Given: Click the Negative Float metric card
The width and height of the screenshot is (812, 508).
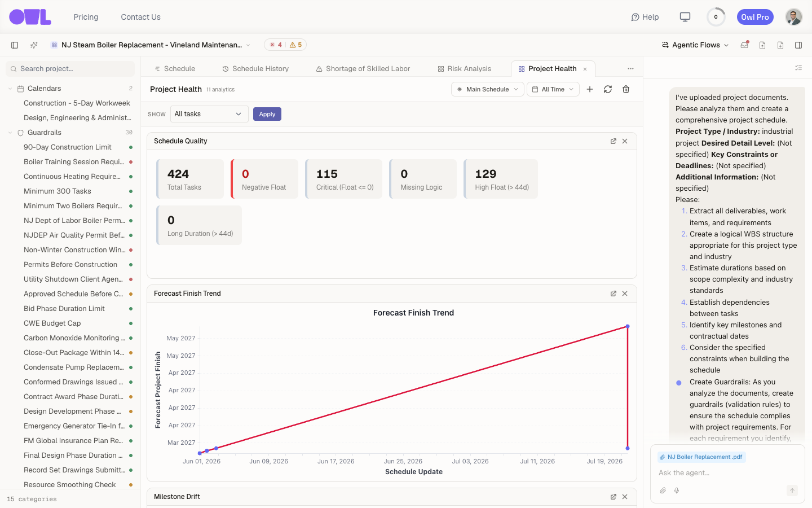Looking at the screenshot, I should tap(264, 179).
